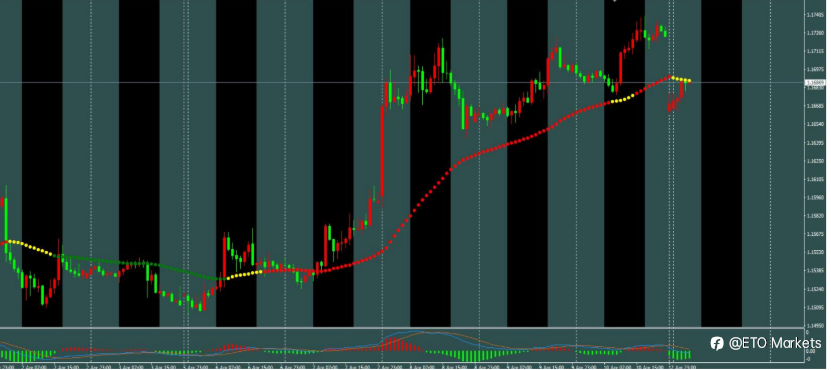Screen dimensions: 831x370
Task: Click the 1.15240 price axis label
Action: coord(815,289)
